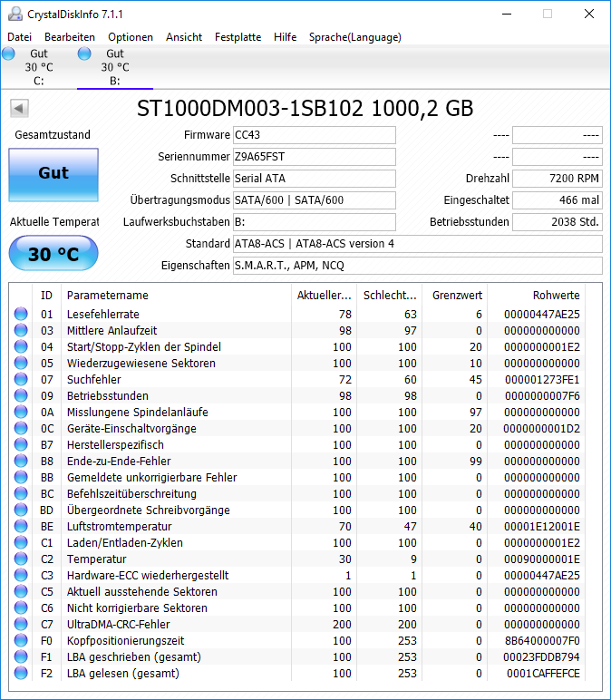The width and height of the screenshot is (611, 700).
Task: Click the Rohwerte column header
Action: pyautogui.click(x=537, y=295)
